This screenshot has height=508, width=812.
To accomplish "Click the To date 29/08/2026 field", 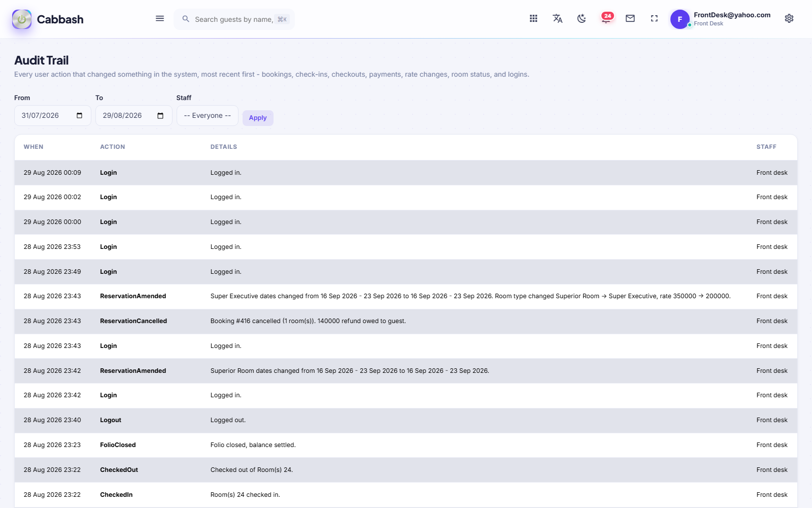I will [x=134, y=115].
